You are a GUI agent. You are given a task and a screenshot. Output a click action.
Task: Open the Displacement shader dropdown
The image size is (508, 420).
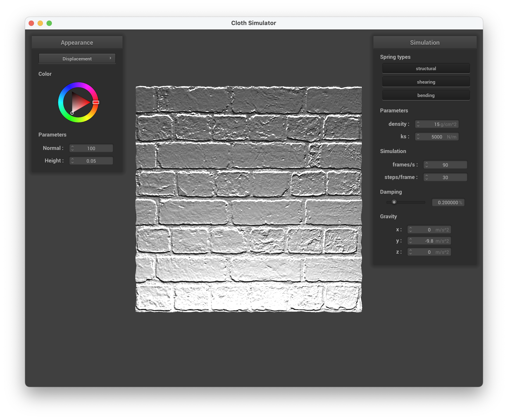(x=77, y=59)
